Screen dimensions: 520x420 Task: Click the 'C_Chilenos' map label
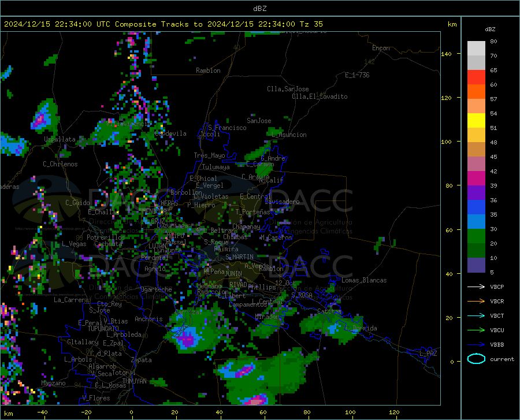coord(60,164)
